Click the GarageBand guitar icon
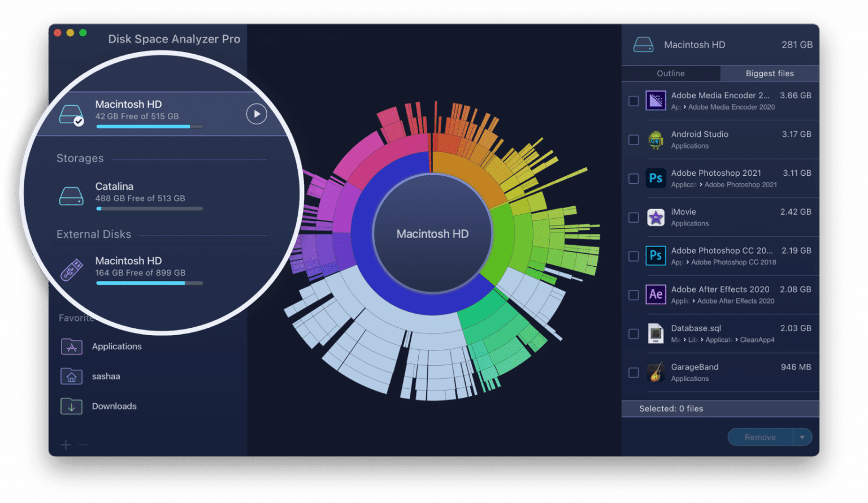Viewport: 868px width, 503px height. click(x=656, y=372)
